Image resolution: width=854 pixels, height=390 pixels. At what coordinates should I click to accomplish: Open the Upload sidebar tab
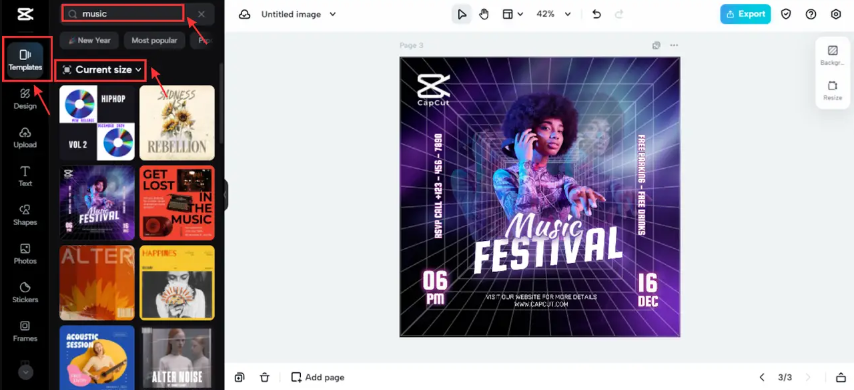[x=25, y=138]
